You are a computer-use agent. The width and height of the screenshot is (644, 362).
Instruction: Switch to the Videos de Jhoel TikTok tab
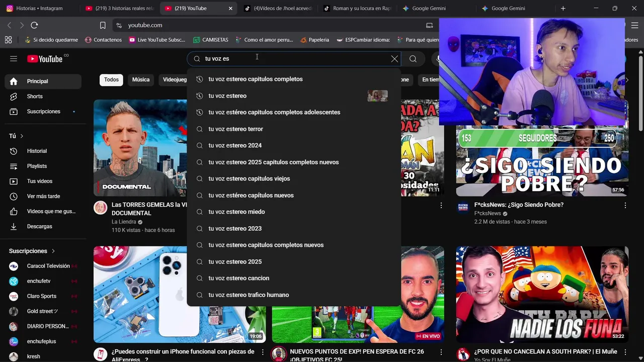pos(278,8)
